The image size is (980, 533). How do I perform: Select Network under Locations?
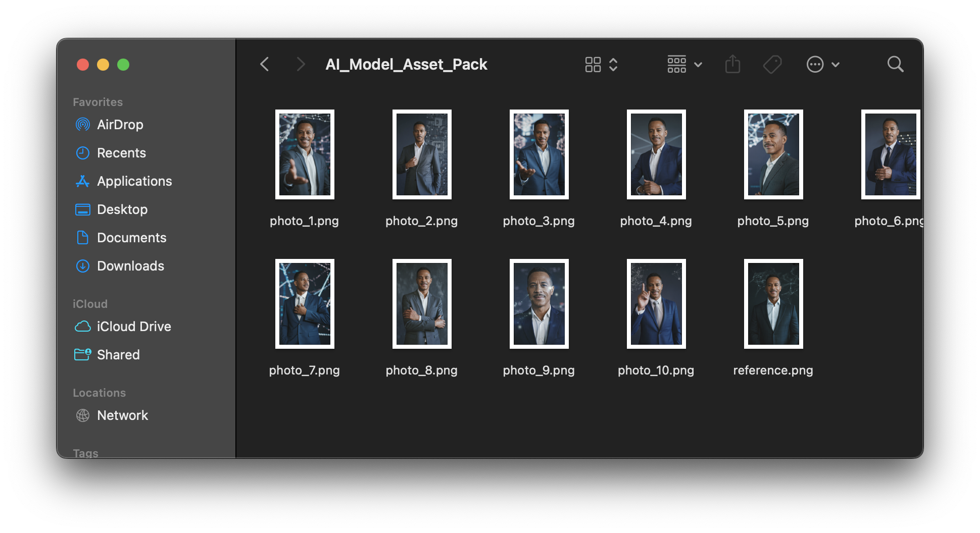pyautogui.click(x=122, y=415)
